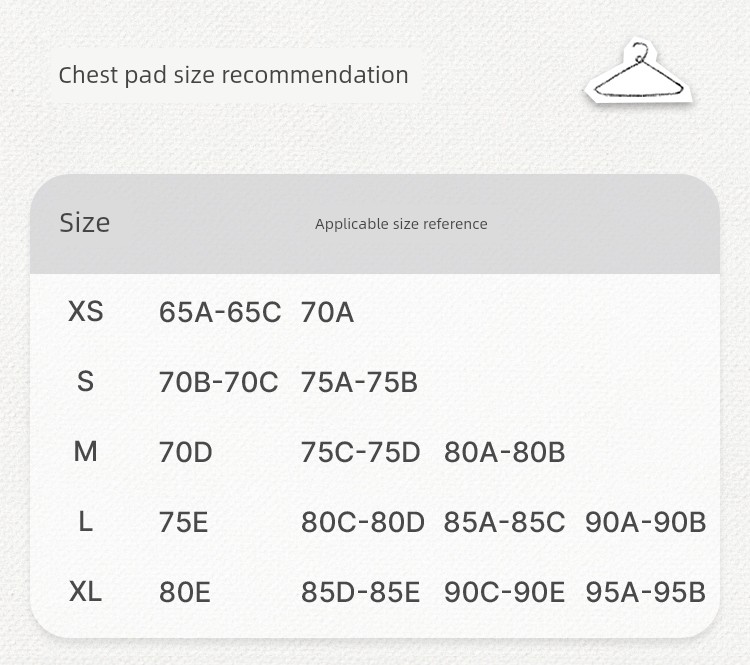Select the XS size row label
750x665 pixels.
[86, 311]
